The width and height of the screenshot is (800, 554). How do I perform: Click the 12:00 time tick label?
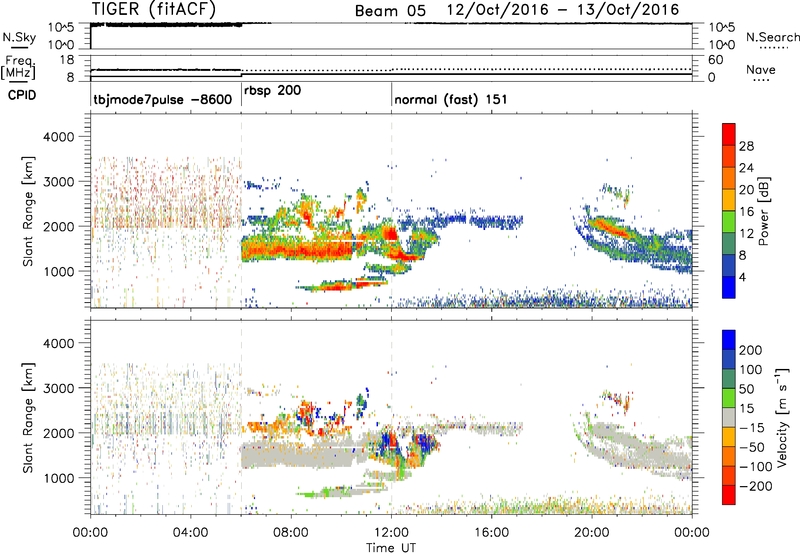391,533
